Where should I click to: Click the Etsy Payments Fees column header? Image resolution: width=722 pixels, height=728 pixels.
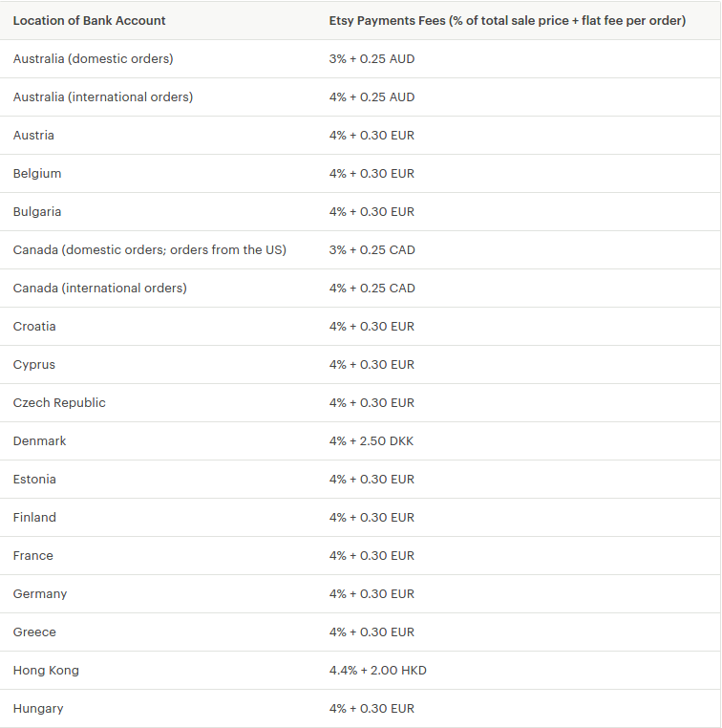tap(507, 20)
